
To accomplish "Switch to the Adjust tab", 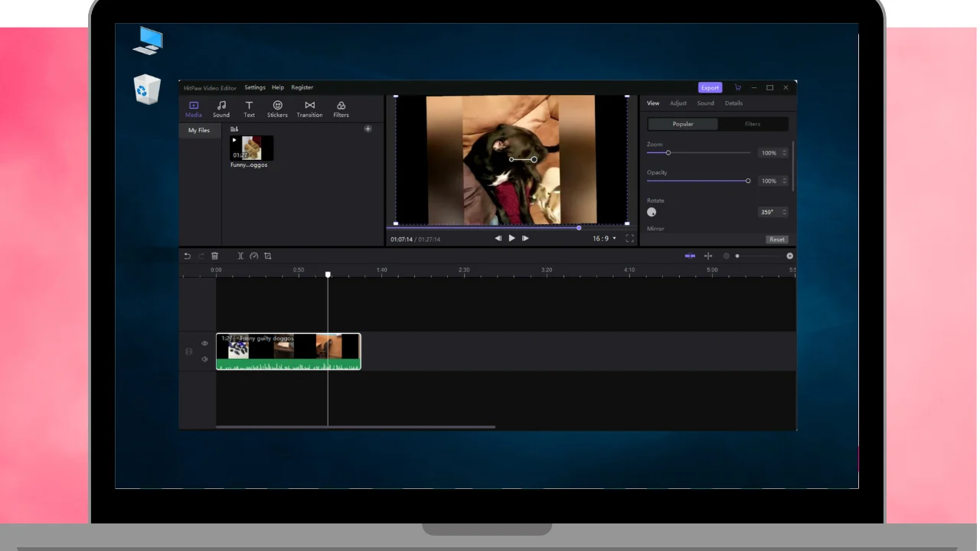I will [678, 103].
